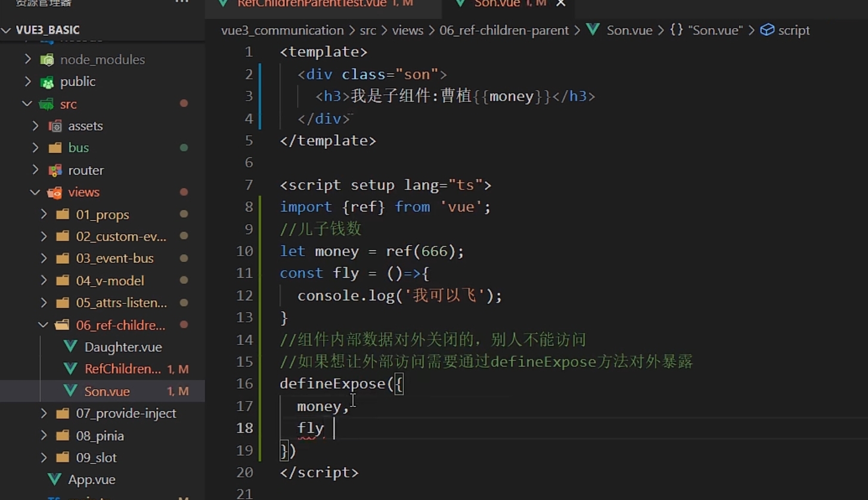Click the assets folder icon
868x500 pixels.
pos(55,126)
